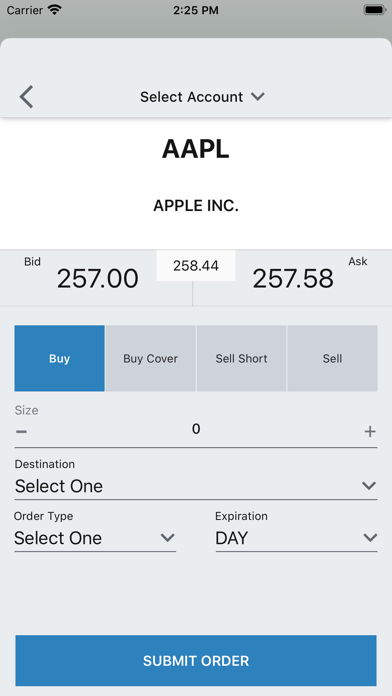Tap the battery icon in status bar
Image resolution: width=392 pixels, height=696 pixels.
click(375, 10)
